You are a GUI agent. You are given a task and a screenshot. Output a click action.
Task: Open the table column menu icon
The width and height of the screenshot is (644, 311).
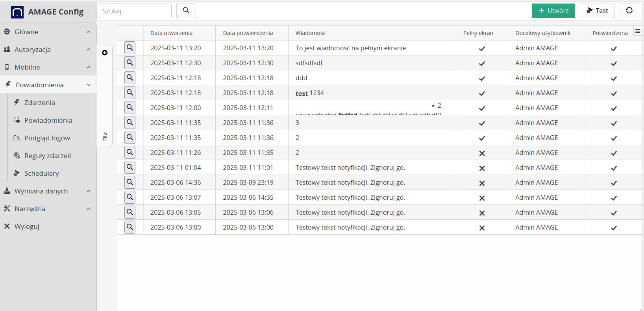[637, 31]
